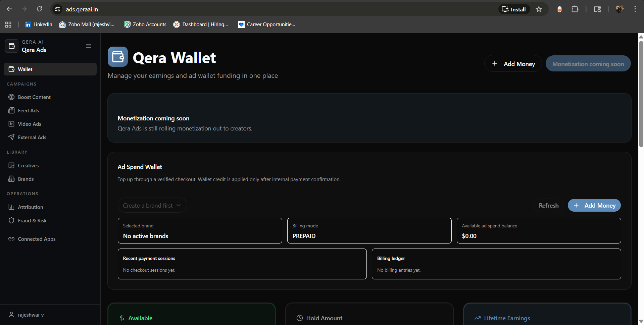Navigate to Feed Ads
Screen dimensions: 644x325
coord(50,110)
